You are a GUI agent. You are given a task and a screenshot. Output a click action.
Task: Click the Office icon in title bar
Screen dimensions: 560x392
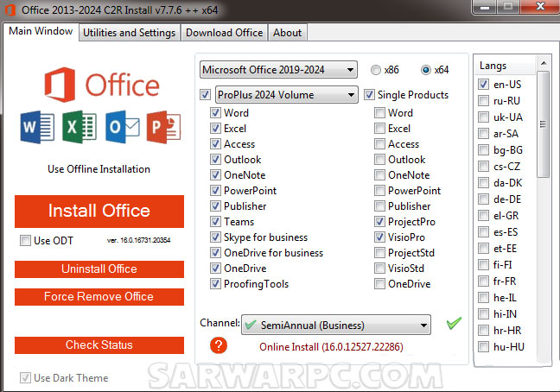[x=10, y=9]
